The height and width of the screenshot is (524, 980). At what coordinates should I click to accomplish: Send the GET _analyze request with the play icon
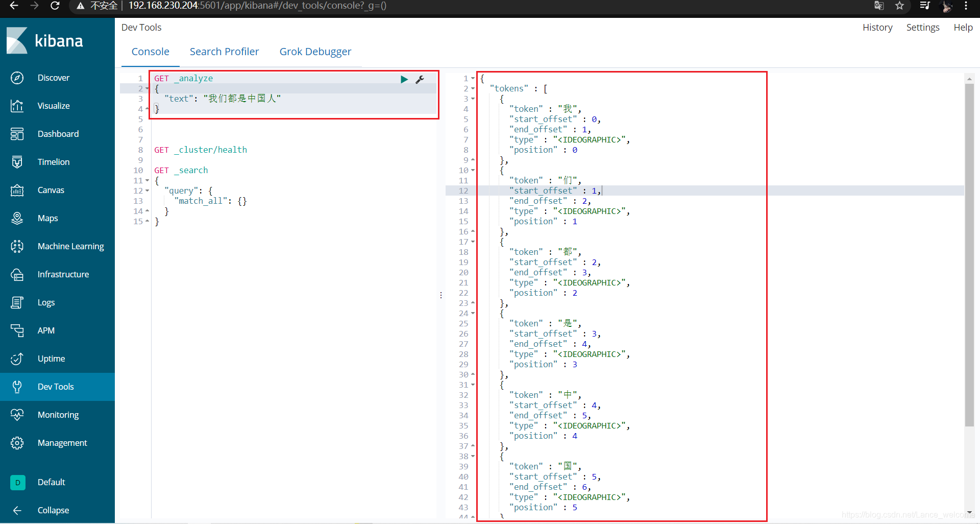(404, 79)
